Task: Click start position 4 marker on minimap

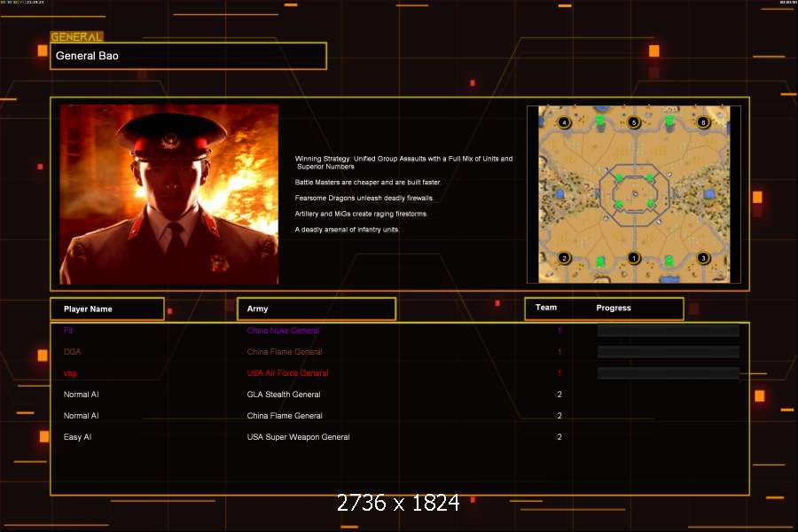Action: click(564, 122)
